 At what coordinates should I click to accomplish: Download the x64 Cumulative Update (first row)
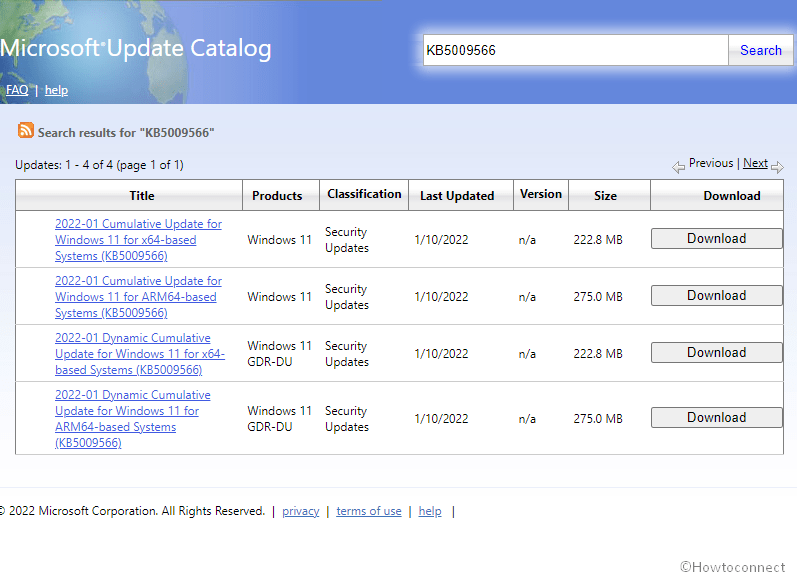click(716, 239)
